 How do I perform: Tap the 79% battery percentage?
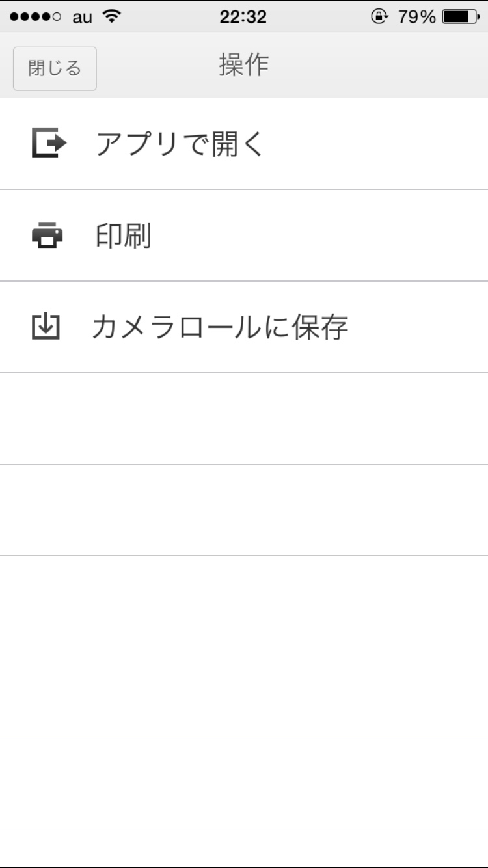coord(416,17)
